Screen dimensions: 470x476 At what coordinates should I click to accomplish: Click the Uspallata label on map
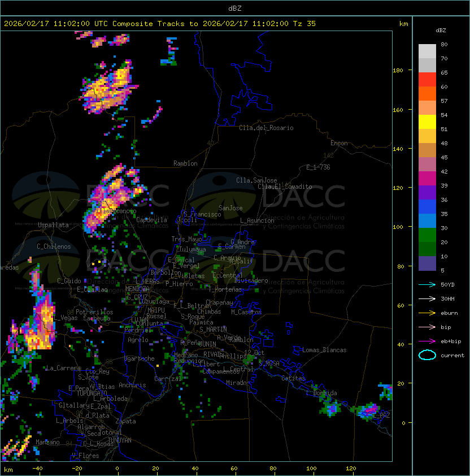pos(53,225)
